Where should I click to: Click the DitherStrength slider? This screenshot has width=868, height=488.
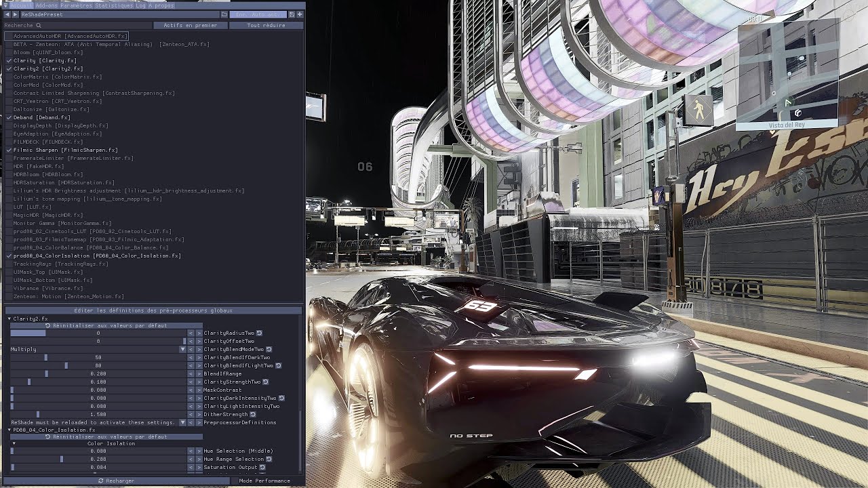click(x=98, y=415)
